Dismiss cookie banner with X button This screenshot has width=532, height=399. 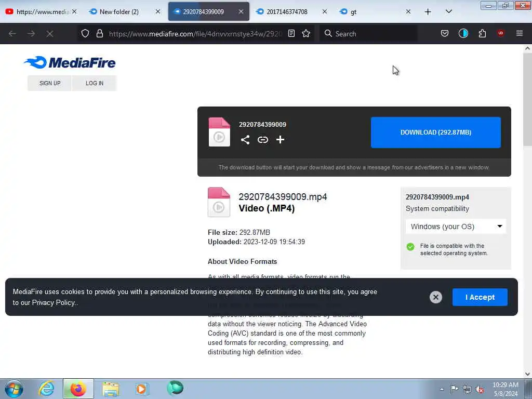coord(436,297)
